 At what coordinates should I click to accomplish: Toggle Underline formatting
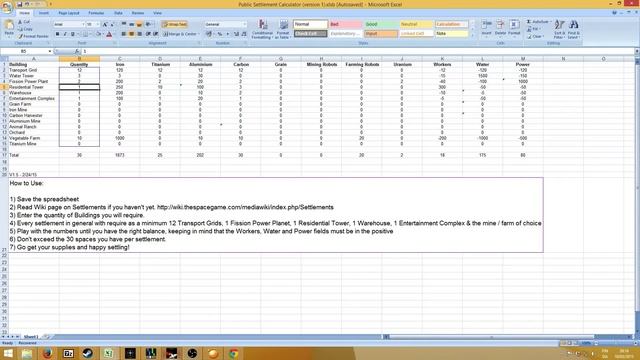click(x=73, y=34)
